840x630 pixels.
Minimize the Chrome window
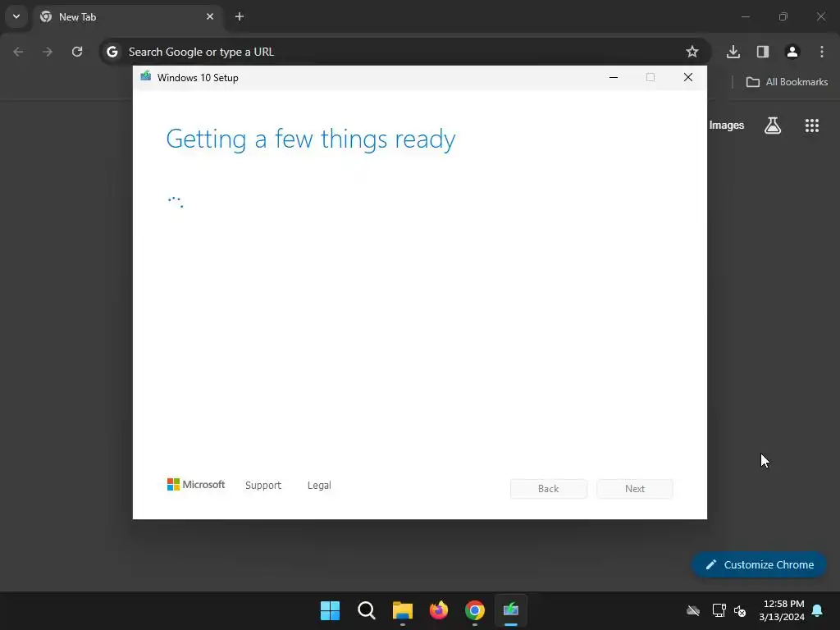point(746,16)
